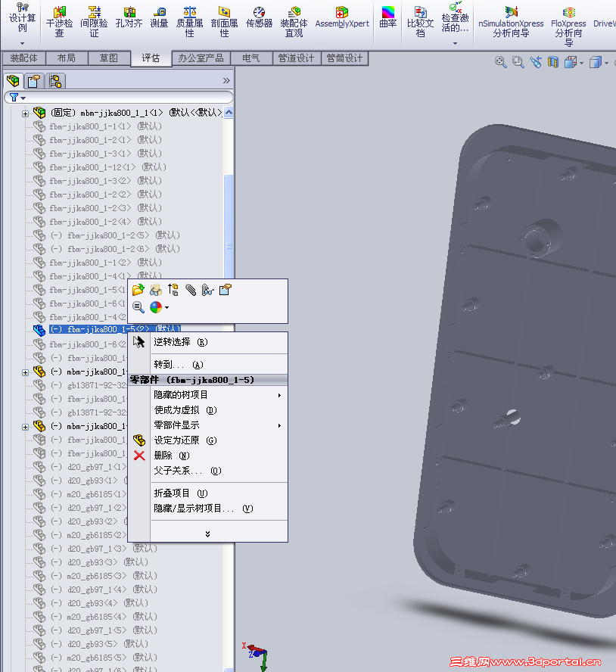Expand context menu with bottom chevron
The height and width of the screenshot is (672, 616).
coord(208,534)
